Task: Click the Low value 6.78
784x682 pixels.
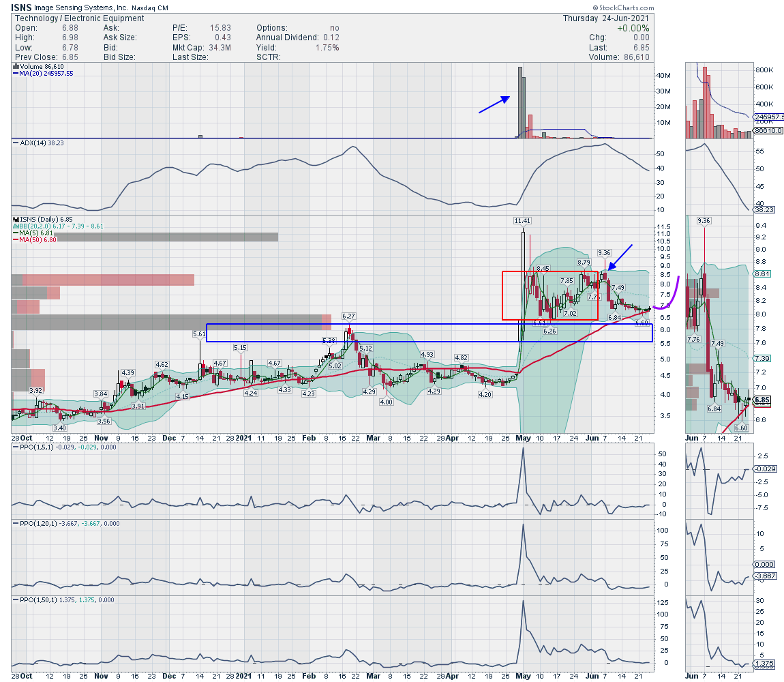Action: [70, 48]
